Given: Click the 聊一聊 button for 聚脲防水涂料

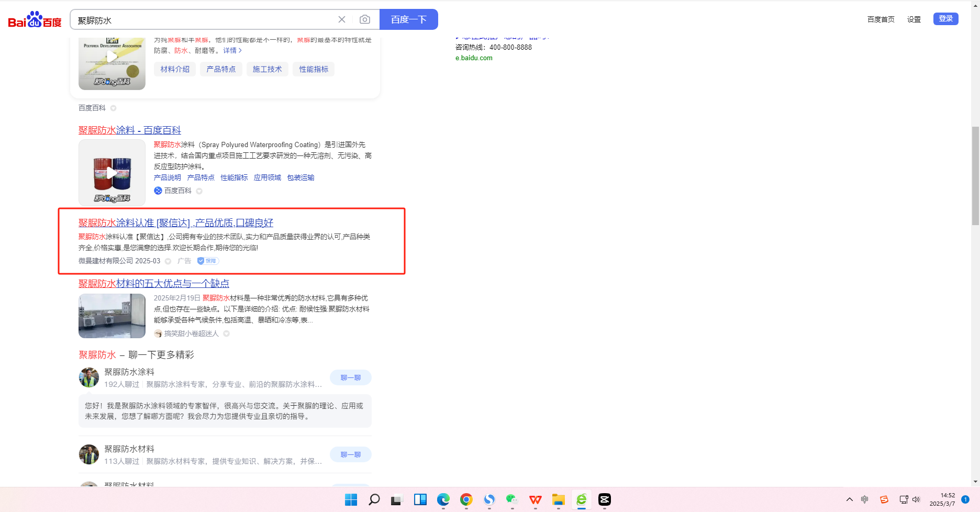Looking at the screenshot, I should (350, 377).
